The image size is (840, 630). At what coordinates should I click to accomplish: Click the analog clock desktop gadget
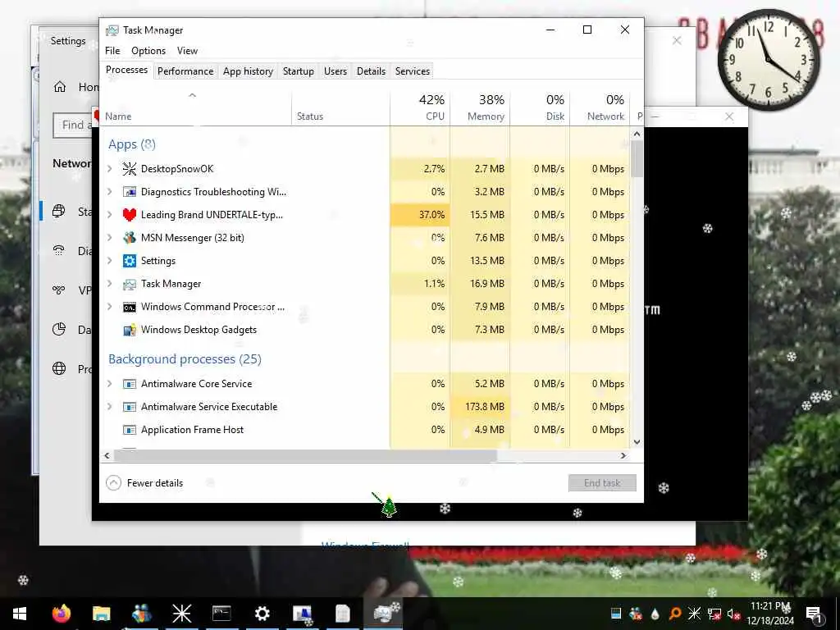tap(769, 59)
